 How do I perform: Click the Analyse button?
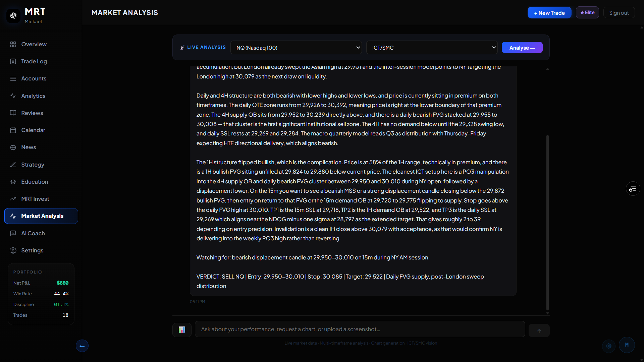(522, 48)
